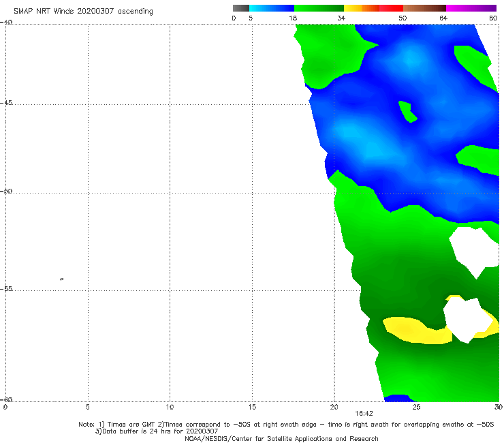
Task: Select the magenta-purple 64-80 color bar segment
Action: (x=471, y=8)
